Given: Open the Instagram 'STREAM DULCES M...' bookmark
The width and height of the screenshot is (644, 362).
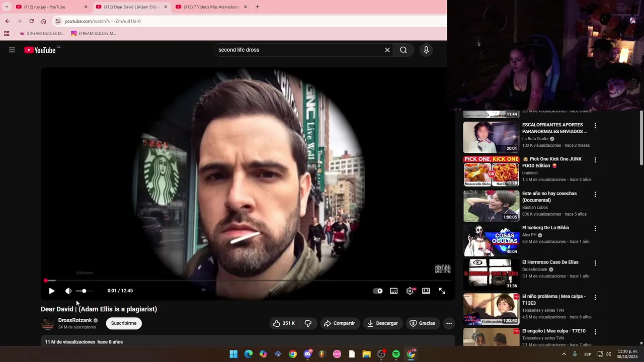Looking at the screenshot, I should [x=94, y=34].
